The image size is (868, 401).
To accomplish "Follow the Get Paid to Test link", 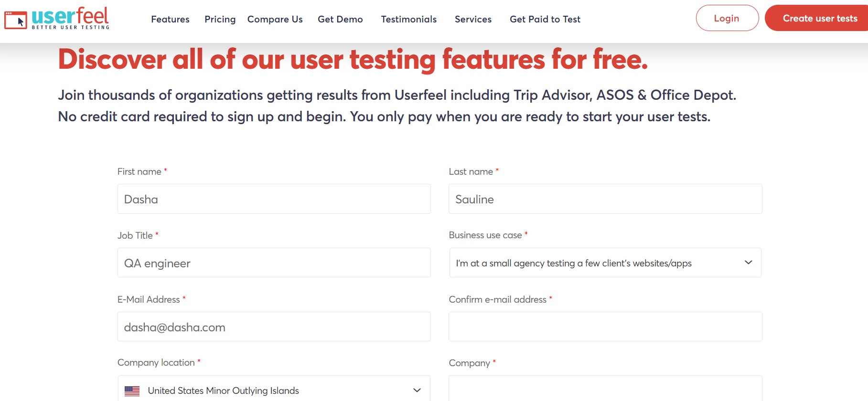I will (x=545, y=19).
